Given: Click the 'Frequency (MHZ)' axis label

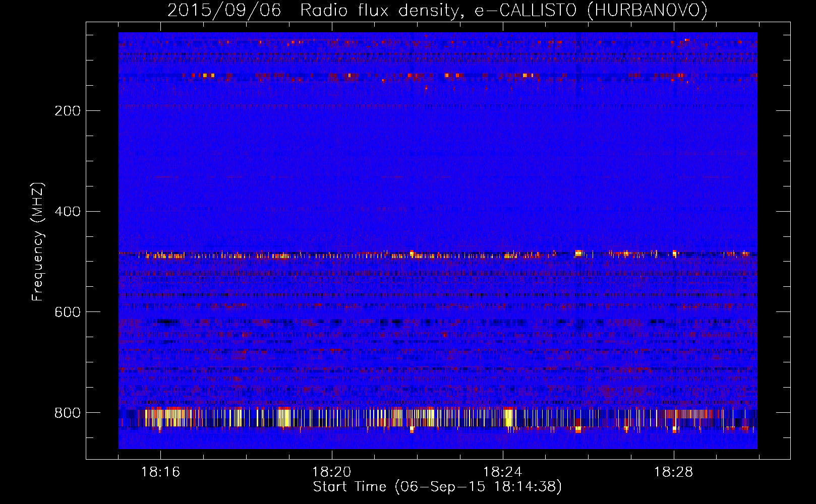Looking at the screenshot, I should tap(38, 242).
